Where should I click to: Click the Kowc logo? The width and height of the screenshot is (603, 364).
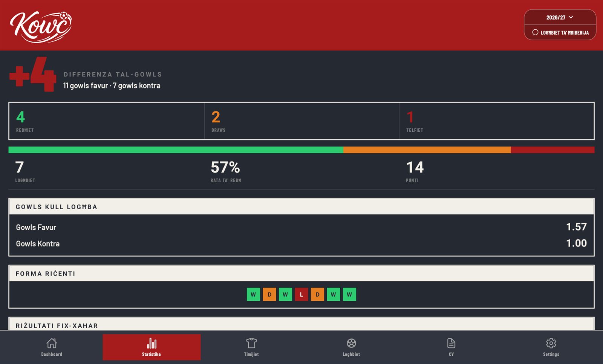pyautogui.click(x=41, y=26)
